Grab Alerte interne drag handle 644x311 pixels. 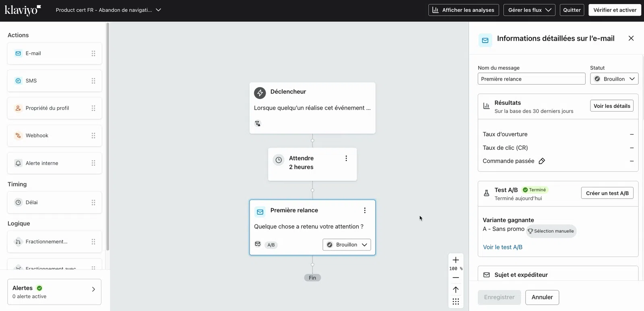[93, 163]
